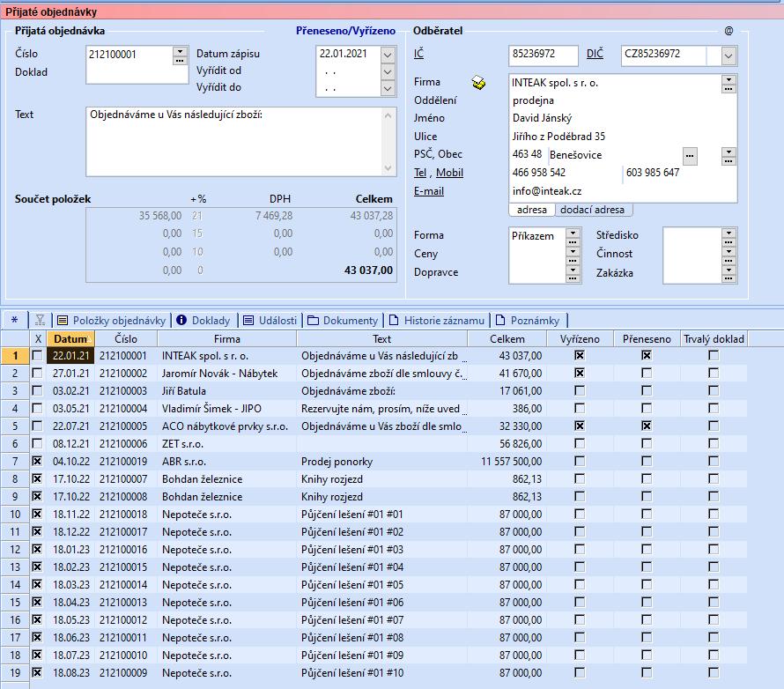The width and height of the screenshot is (784, 689).
Task: Click the E-mail link label
Action: click(428, 191)
